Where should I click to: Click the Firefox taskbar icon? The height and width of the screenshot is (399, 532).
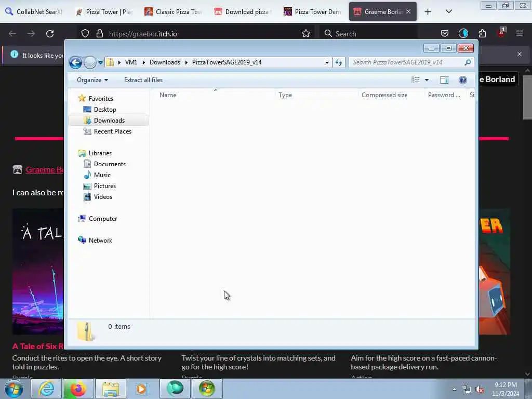click(78, 389)
